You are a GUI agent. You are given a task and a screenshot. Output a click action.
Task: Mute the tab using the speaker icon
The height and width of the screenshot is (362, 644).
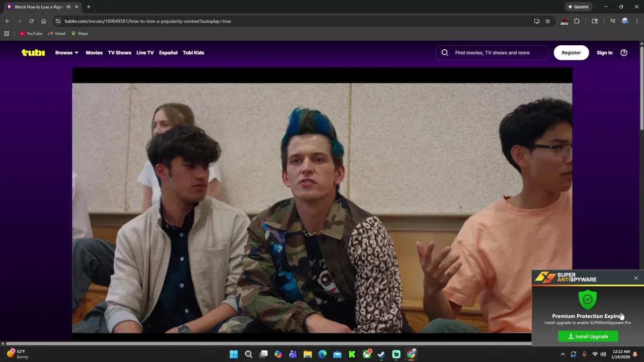point(68,7)
